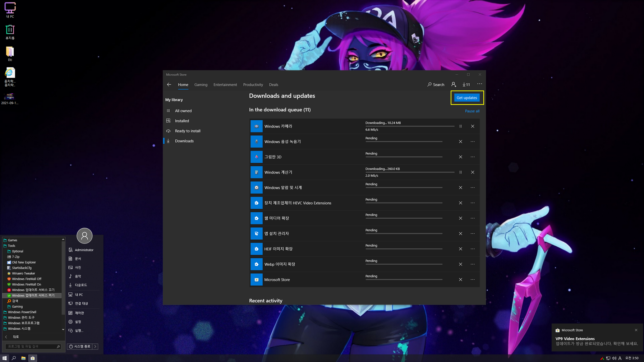Open more options for 앱 설치 관리자

point(473,233)
